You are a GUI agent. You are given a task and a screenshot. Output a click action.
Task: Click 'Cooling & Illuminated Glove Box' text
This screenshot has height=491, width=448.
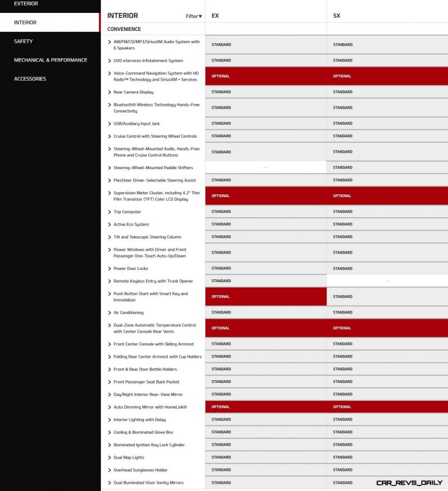(x=143, y=432)
